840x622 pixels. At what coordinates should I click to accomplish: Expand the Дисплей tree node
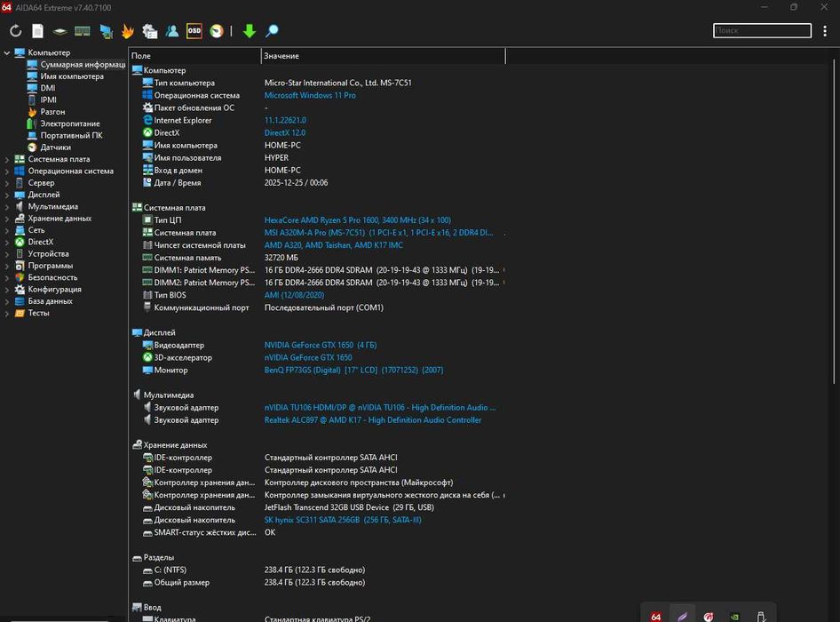[6, 195]
